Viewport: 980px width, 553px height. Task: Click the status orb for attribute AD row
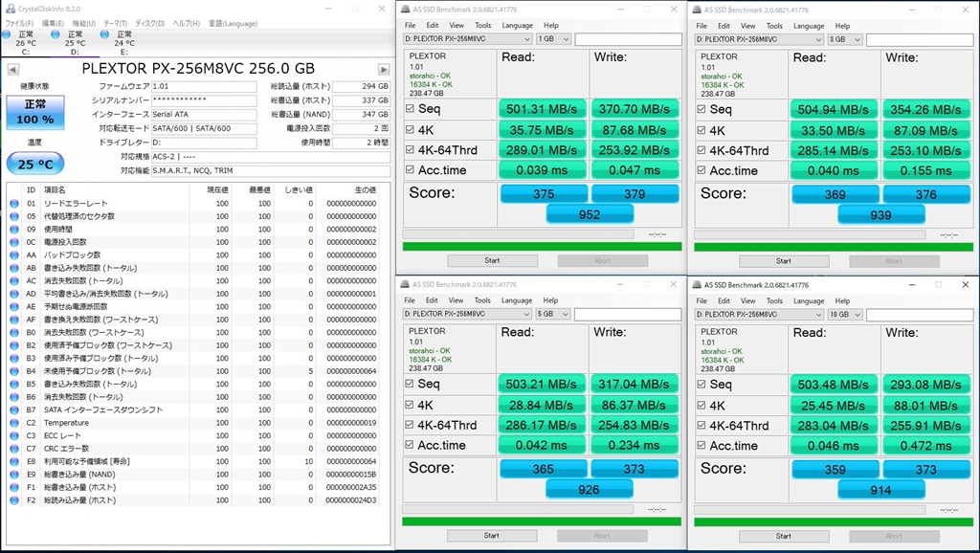[x=14, y=294]
